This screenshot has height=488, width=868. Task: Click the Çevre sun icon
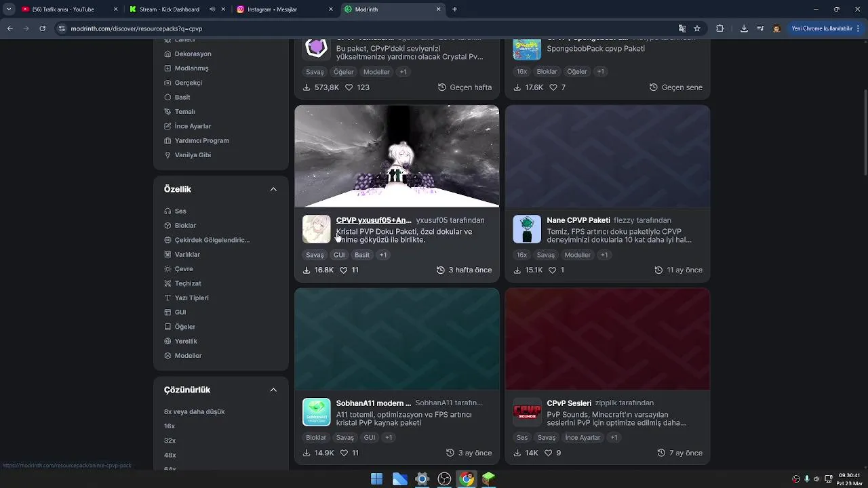167,269
